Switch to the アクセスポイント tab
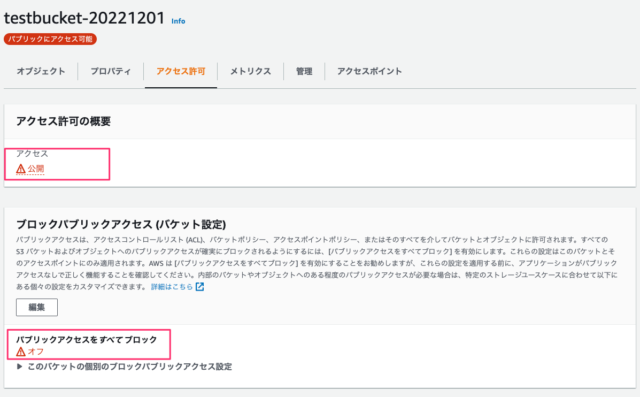The height and width of the screenshot is (397, 640). point(369,71)
